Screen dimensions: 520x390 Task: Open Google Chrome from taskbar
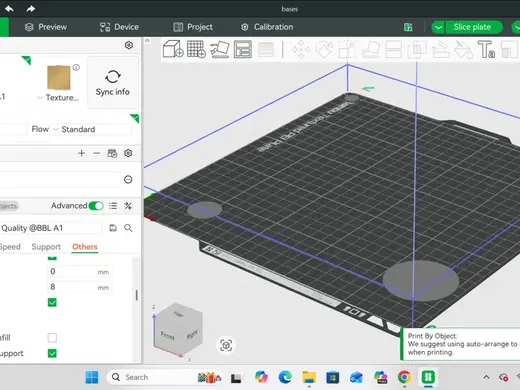(x=404, y=377)
